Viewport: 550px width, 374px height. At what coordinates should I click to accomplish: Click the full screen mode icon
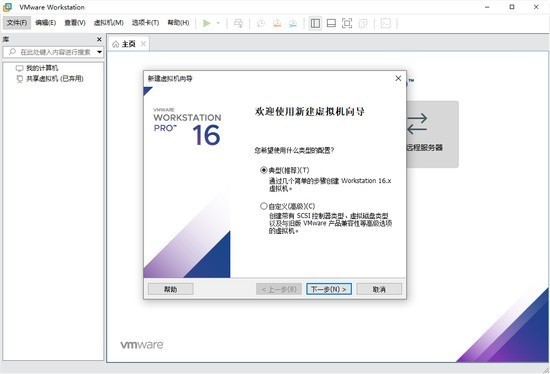[x=347, y=23]
